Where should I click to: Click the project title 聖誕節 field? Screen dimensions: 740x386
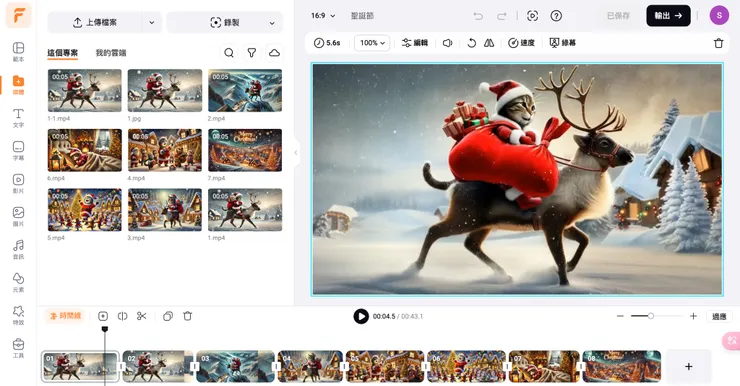click(x=362, y=16)
